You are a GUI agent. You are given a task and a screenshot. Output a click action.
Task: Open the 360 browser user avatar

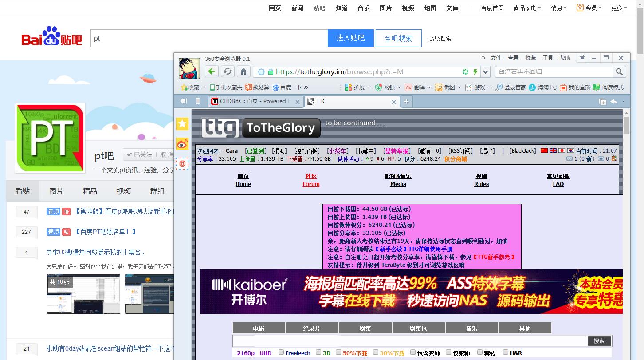coord(189,68)
